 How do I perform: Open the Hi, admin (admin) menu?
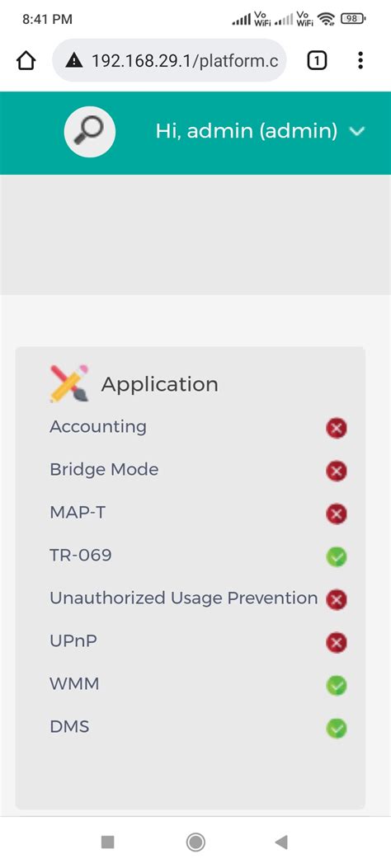(x=247, y=131)
